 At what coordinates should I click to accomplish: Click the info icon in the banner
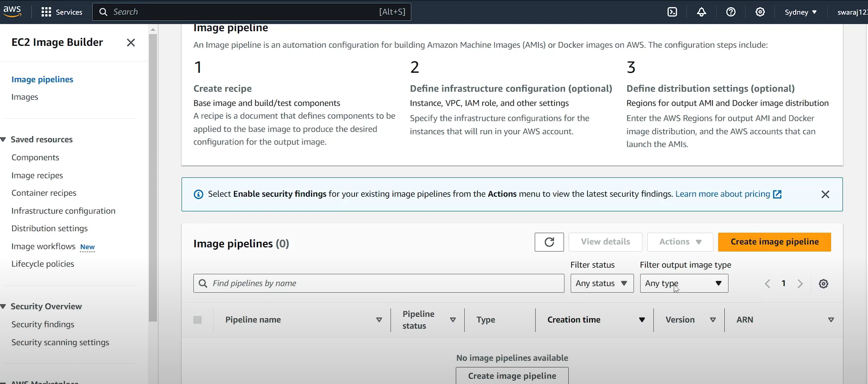point(199,194)
